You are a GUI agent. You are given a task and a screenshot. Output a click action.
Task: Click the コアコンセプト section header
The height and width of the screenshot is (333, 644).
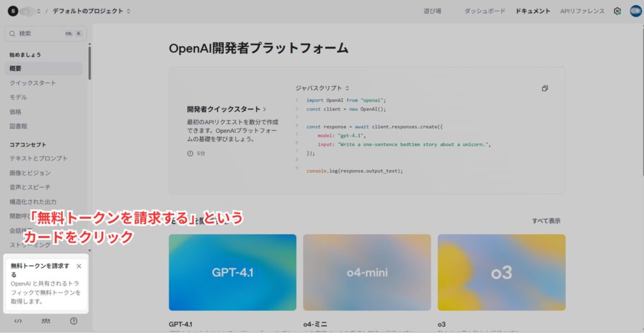[x=28, y=145]
